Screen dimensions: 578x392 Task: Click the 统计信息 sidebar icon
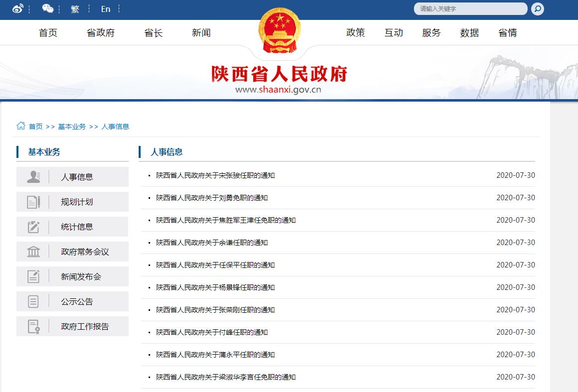[x=33, y=227]
